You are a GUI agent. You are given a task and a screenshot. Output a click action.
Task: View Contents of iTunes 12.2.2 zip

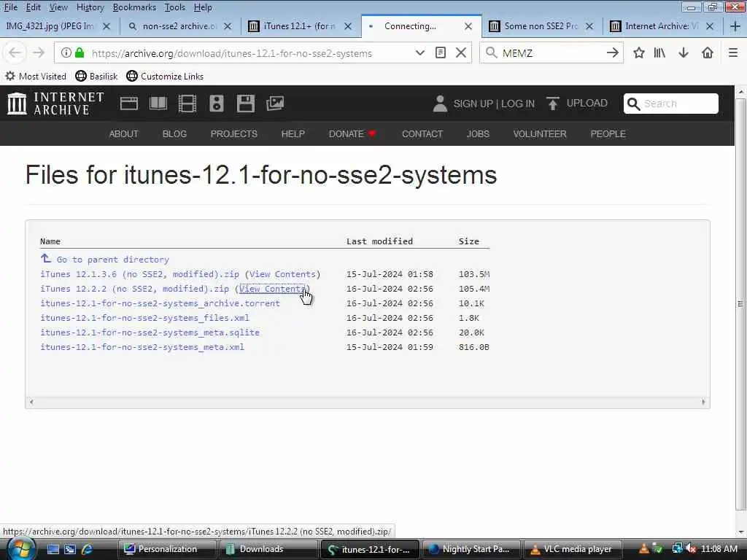click(x=272, y=289)
